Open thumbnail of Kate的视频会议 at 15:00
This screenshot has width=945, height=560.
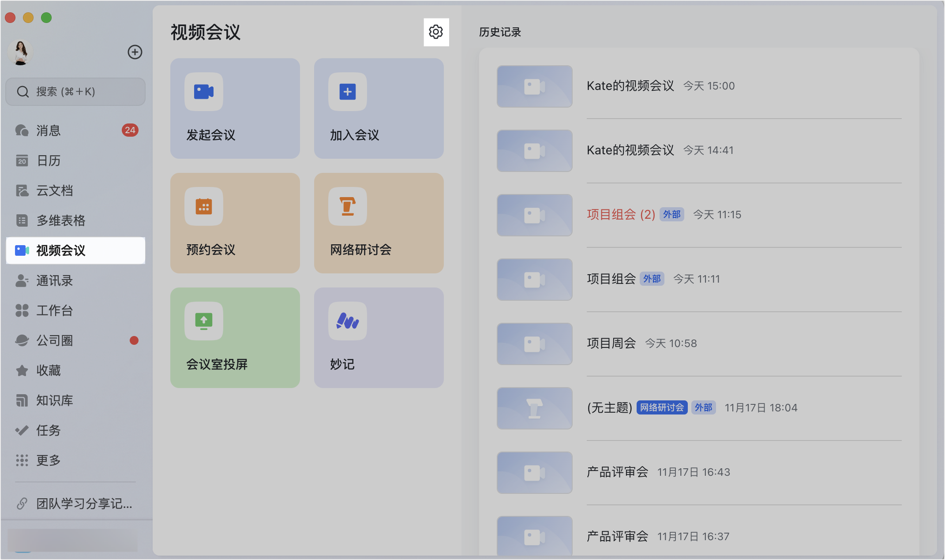(535, 86)
